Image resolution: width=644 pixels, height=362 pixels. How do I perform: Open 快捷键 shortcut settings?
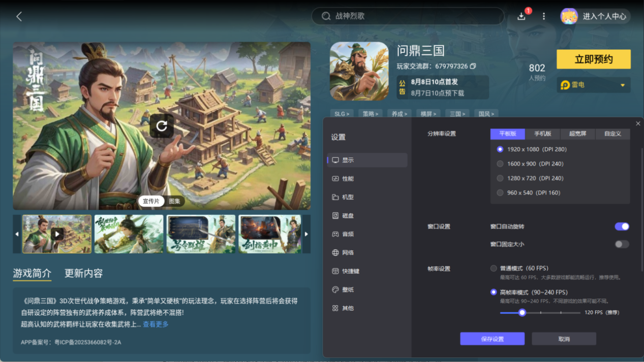pyautogui.click(x=367, y=271)
